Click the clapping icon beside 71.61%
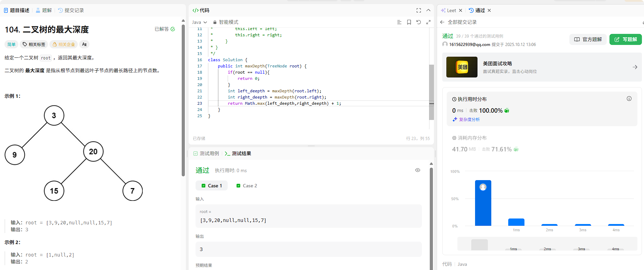Viewport: 644px width, 270px height. [516, 149]
